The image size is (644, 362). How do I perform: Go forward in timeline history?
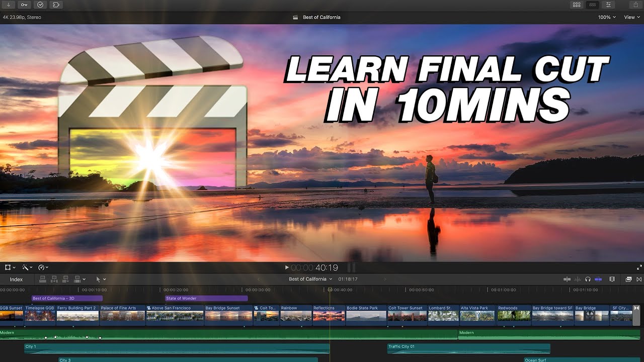(385, 279)
